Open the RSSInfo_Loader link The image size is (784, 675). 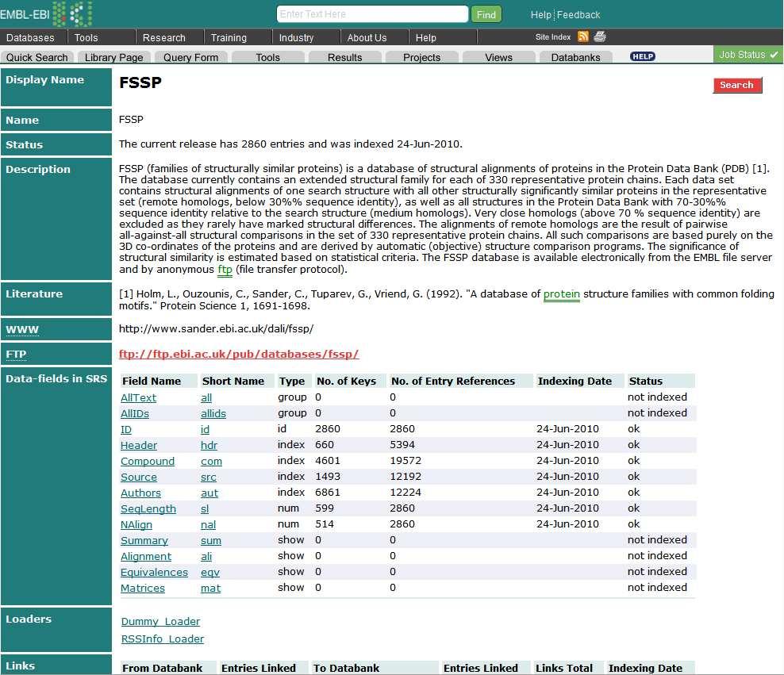point(163,639)
